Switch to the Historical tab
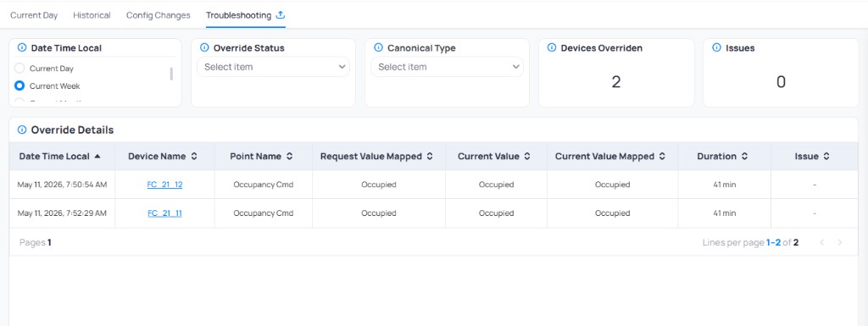 (92, 15)
